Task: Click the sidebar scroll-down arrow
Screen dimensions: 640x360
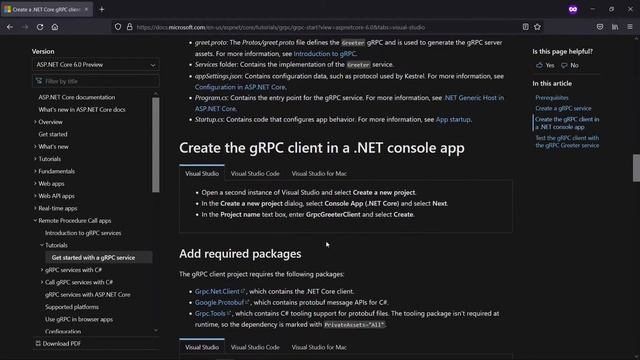Action: click(156, 331)
